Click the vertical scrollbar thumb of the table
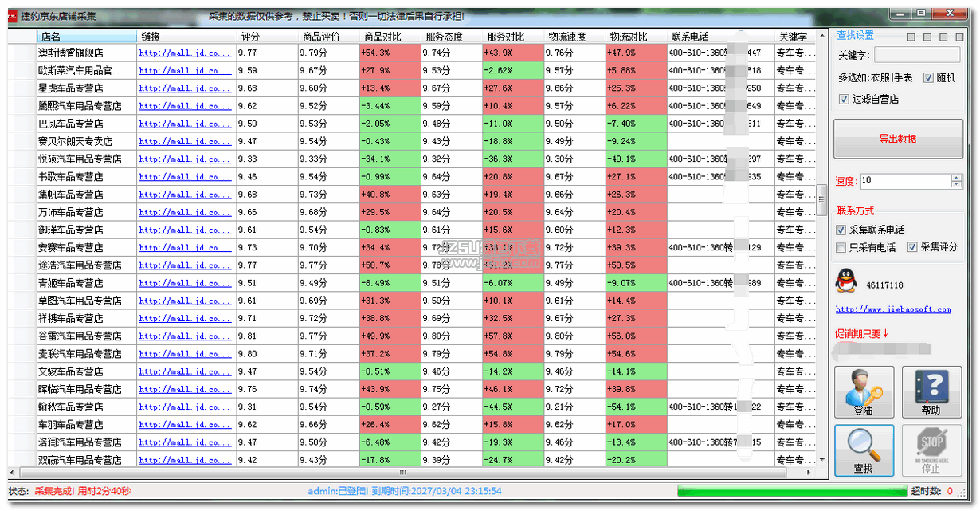The image size is (980, 511). coord(822,201)
